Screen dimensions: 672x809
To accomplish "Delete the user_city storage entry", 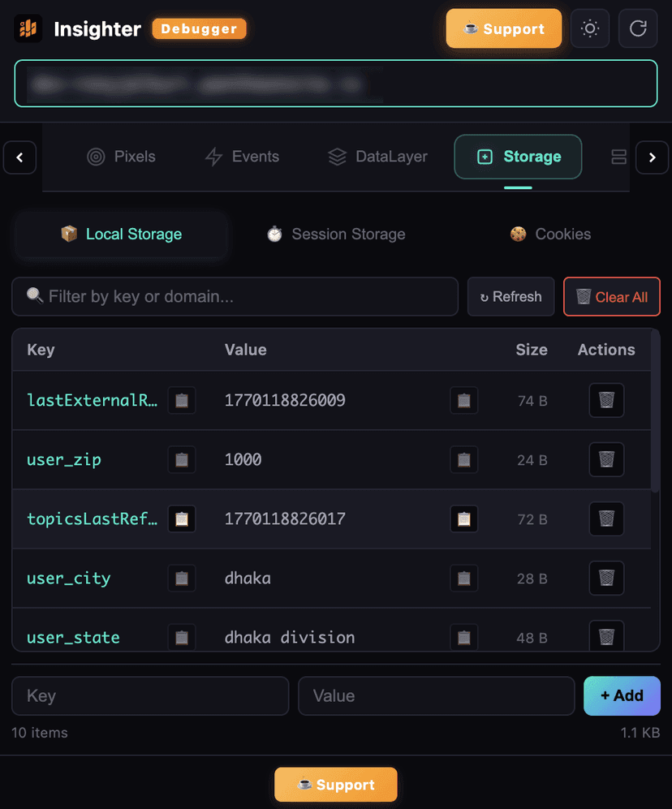I will point(606,579).
